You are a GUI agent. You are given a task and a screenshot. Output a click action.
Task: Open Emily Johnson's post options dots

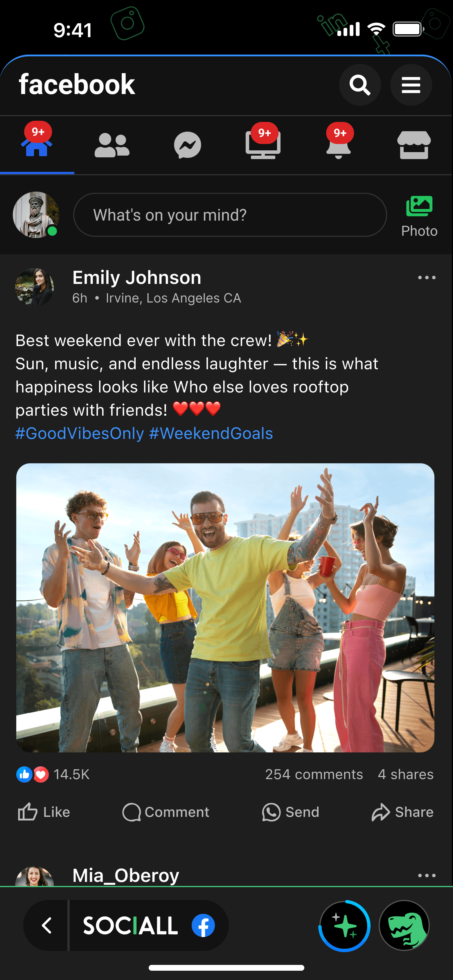pyautogui.click(x=426, y=278)
